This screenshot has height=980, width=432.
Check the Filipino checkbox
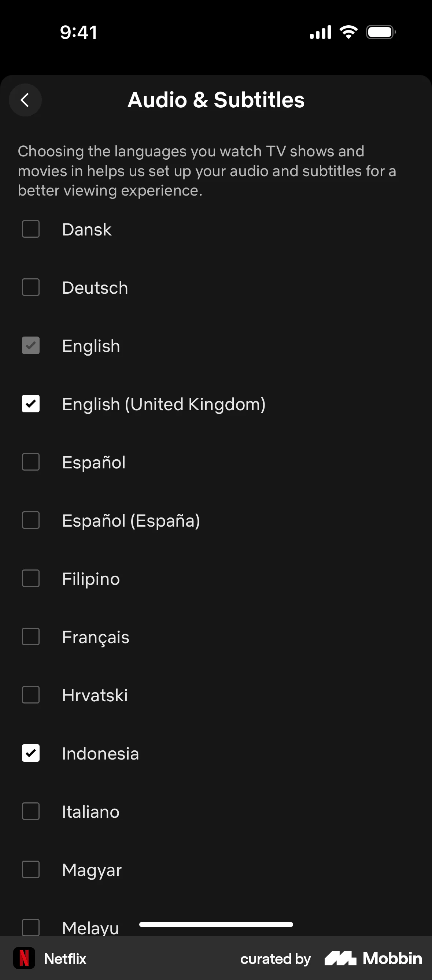(31, 578)
